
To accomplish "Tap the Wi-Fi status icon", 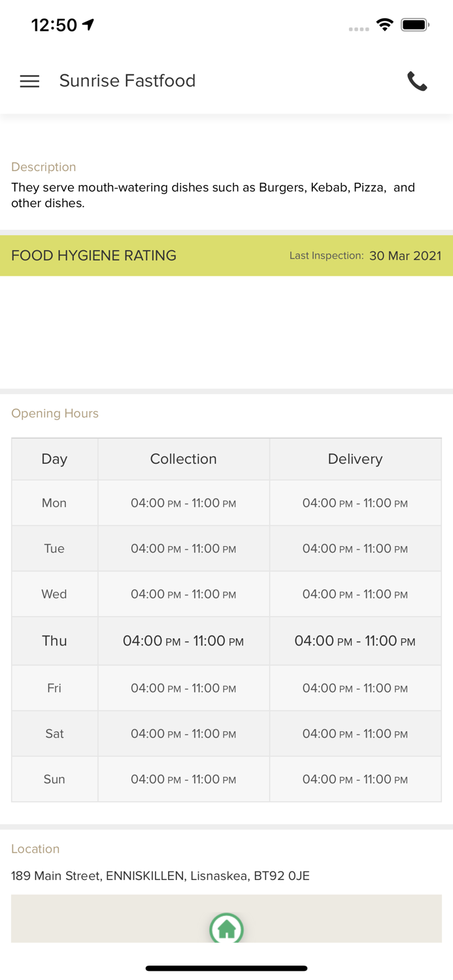I will [384, 25].
